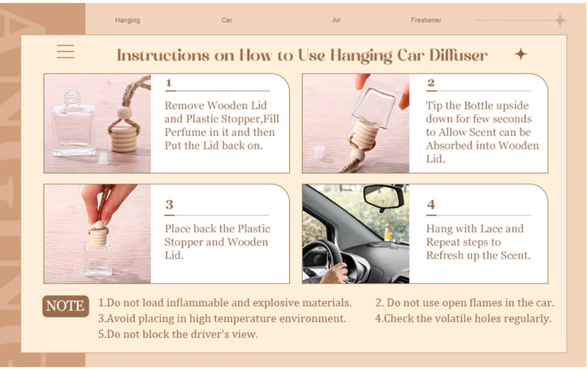Viewport: 588px width, 369px height.
Task: Click the upside-down bottle photo
Action: point(356,124)
